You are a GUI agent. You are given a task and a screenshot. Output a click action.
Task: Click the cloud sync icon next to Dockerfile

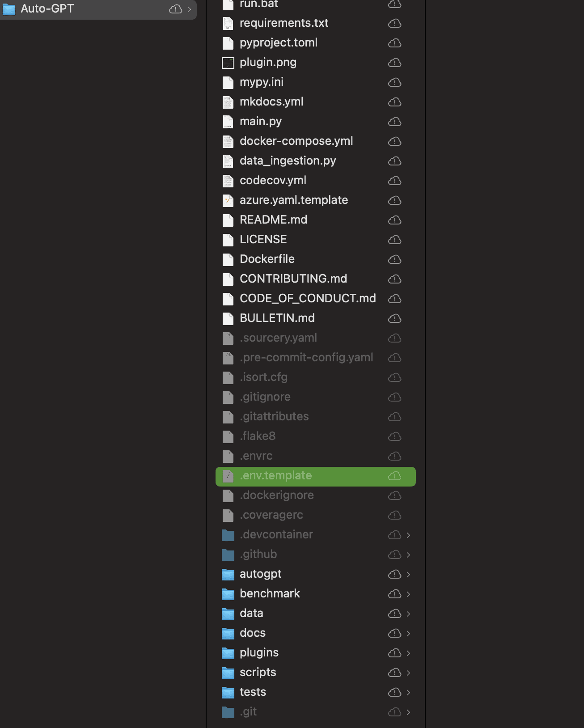(x=394, y=259)
